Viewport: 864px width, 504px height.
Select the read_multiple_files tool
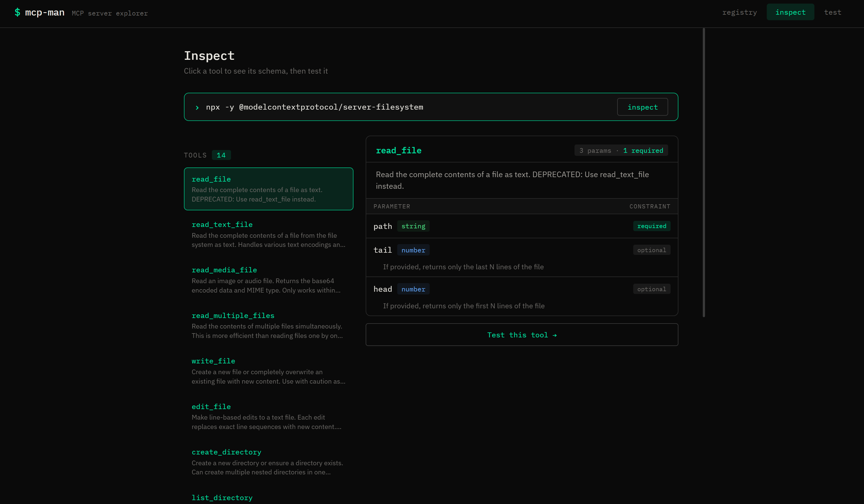268,325
